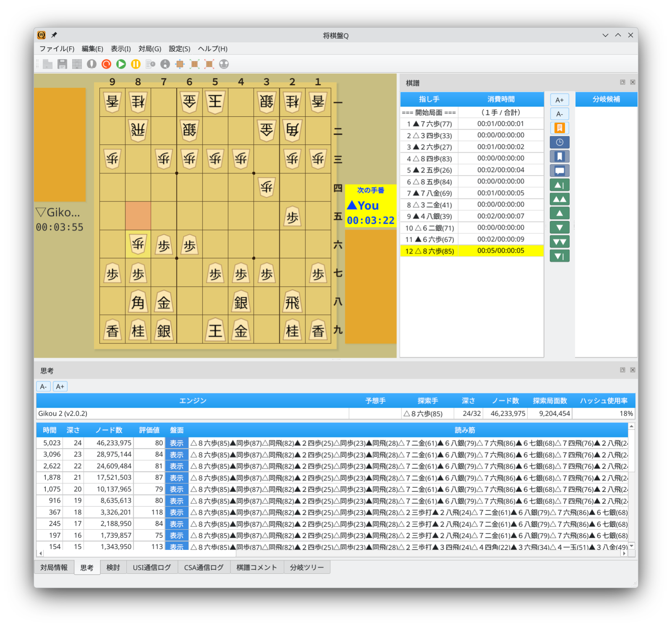
Task: Switch to the 分岐ツリー tab
Action: coord(307,567)
